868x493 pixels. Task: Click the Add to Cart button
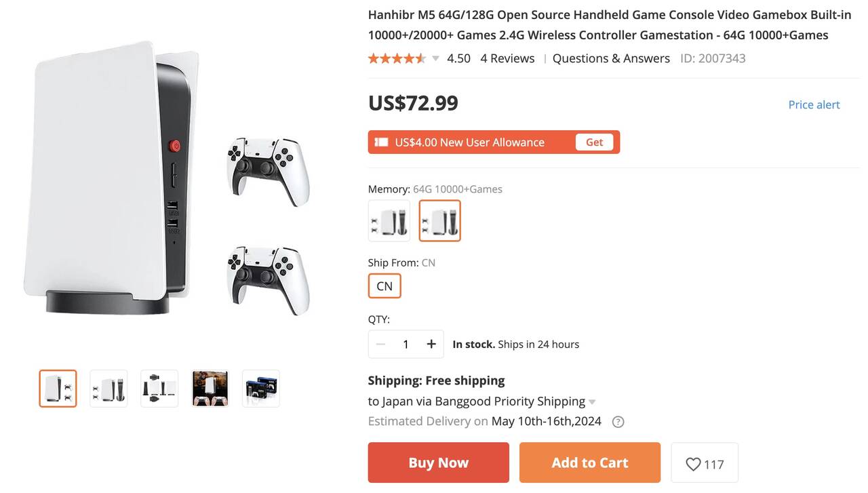pyautogui.click(x=590, y=462)
